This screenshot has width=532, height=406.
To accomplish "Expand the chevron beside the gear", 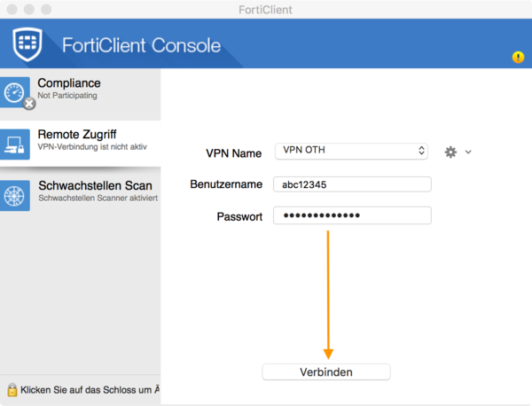I will (468, 152).
